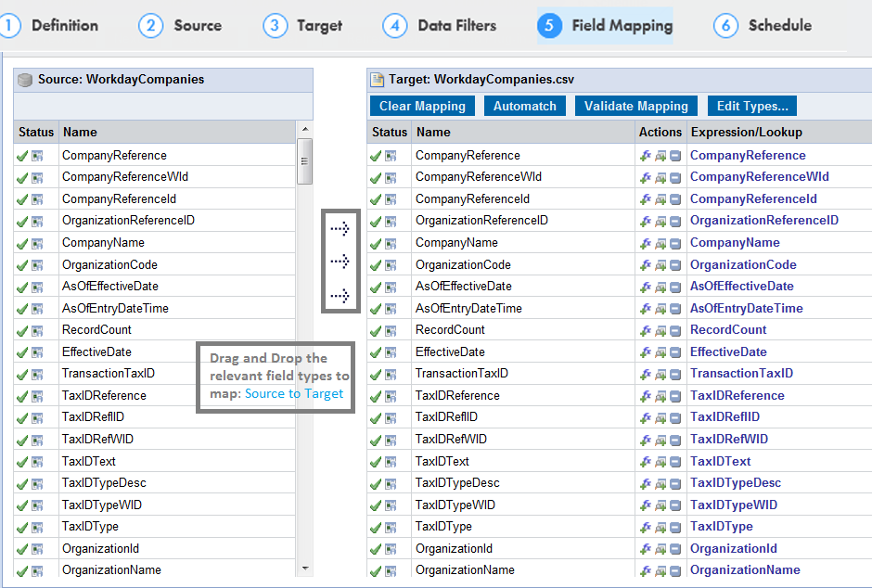Select source field TaxIDTypeWID

coord(102,505)
